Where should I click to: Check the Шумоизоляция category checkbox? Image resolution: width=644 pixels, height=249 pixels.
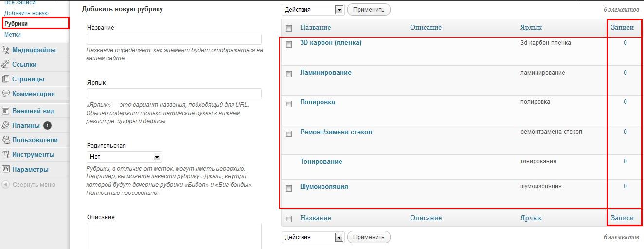288,189
